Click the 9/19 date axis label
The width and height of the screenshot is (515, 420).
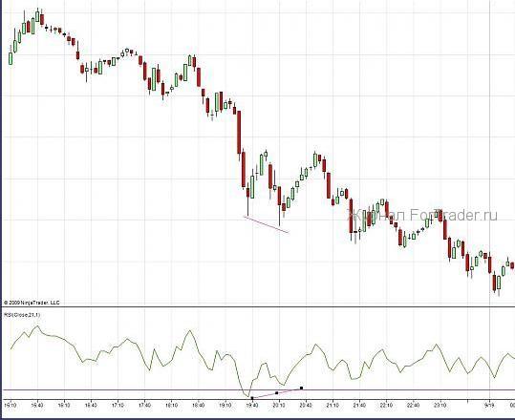pyautogui.click(x=489, y=406)
